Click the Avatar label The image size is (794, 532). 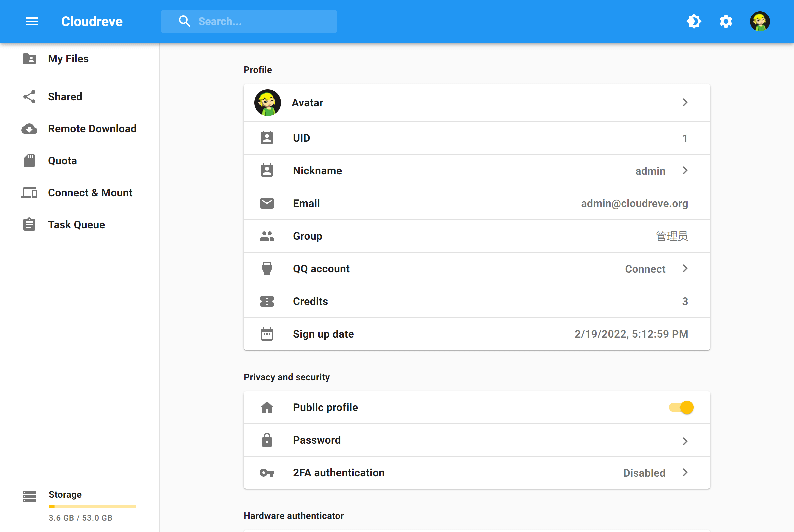pyautogui.click(x=307, y=102)
